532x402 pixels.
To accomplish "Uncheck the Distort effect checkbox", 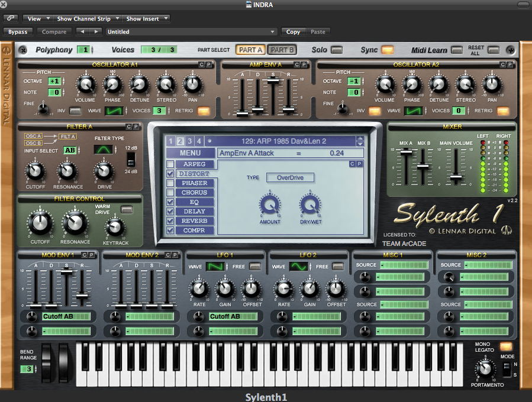I will 170,174.
